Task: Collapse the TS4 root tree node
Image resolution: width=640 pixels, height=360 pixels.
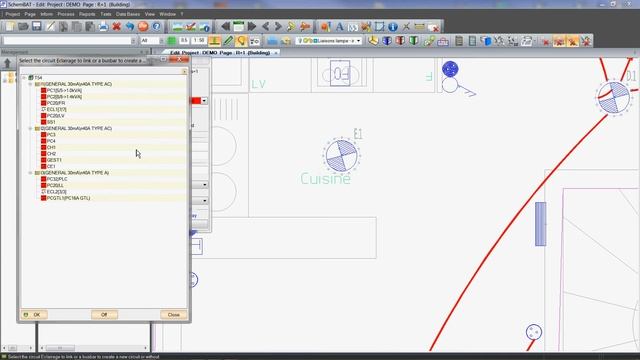Action: [24, 78]
